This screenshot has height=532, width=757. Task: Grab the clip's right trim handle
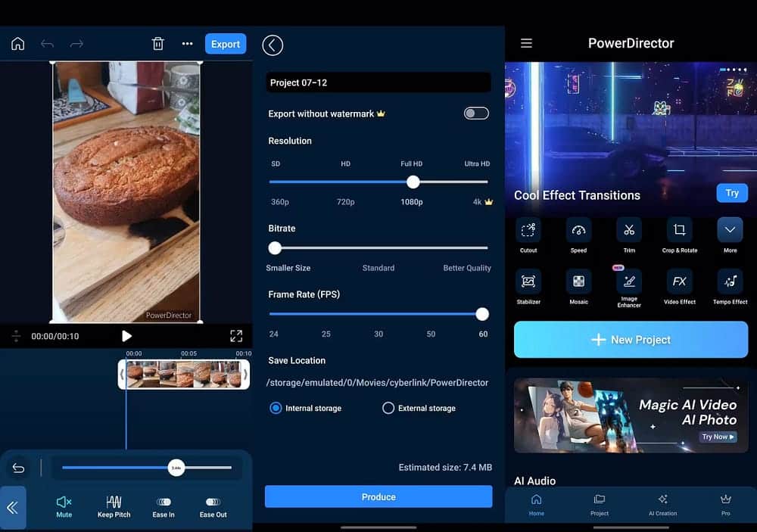point(245,374)
